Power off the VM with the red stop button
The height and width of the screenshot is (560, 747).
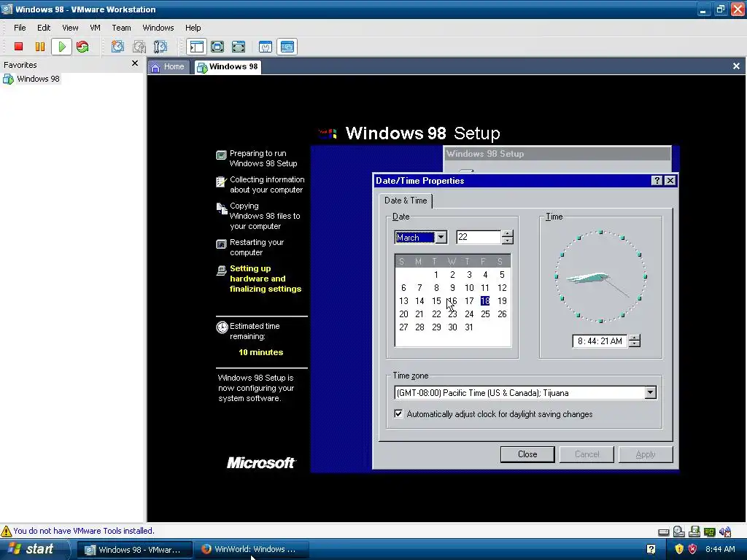[18, 46]
